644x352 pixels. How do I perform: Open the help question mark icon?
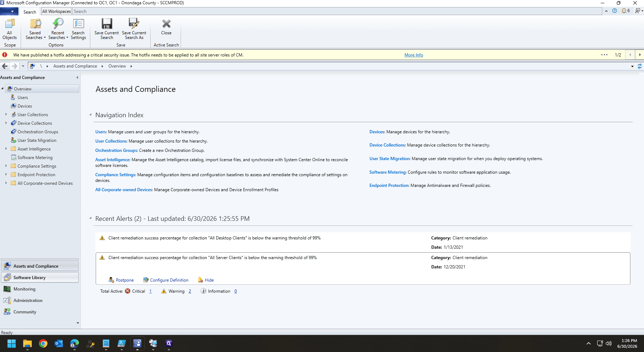pos(614,11)
